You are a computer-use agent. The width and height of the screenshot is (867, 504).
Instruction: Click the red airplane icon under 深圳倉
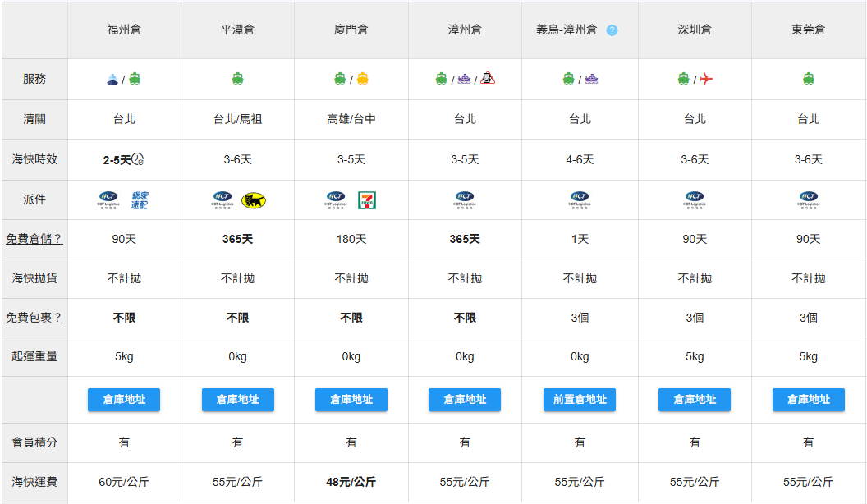pos(706,80)
